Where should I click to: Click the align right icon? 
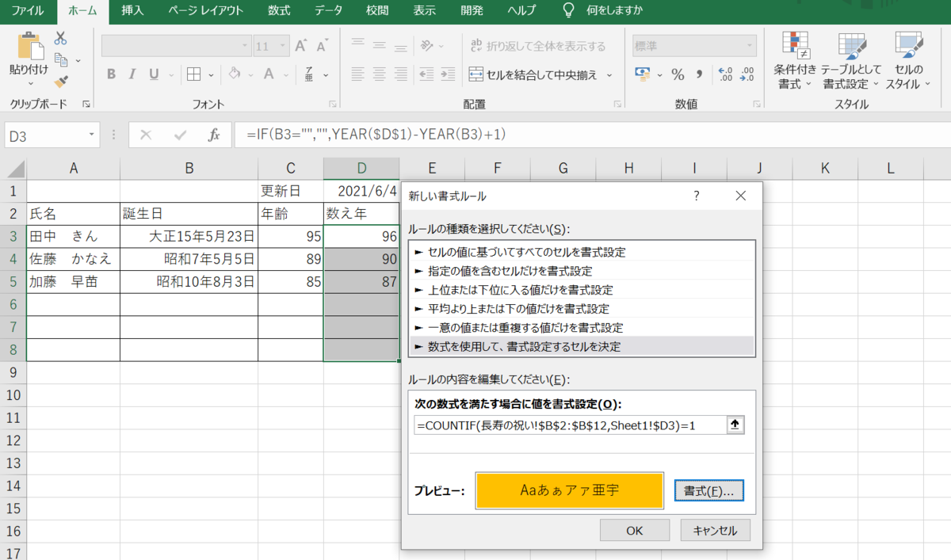coord(402,74)
